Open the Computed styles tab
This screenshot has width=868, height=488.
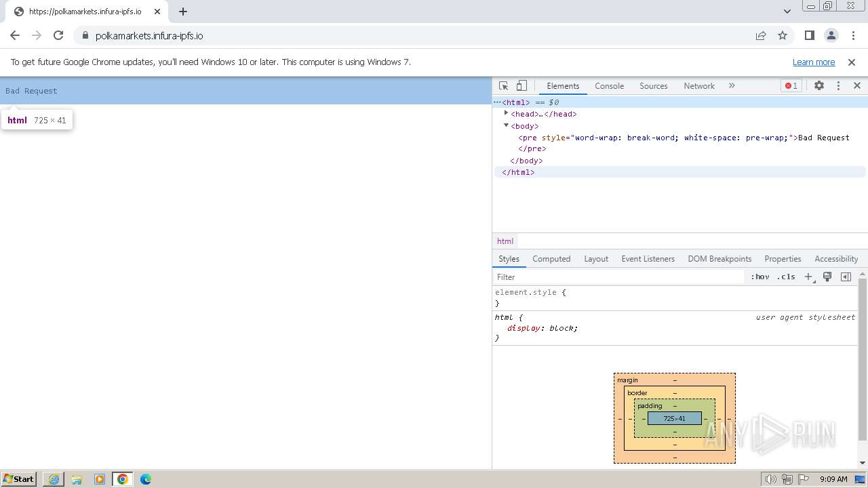[x=551, y=259]
